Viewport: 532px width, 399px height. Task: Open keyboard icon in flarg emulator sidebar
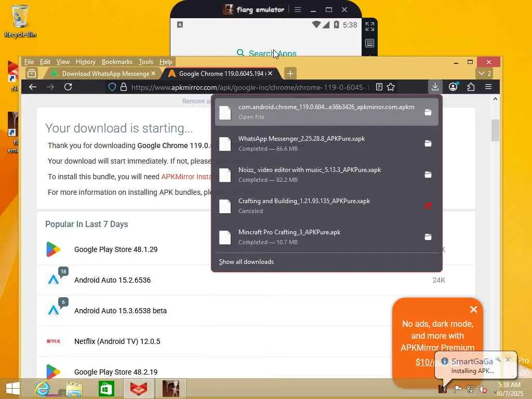[x=370, y=43]
